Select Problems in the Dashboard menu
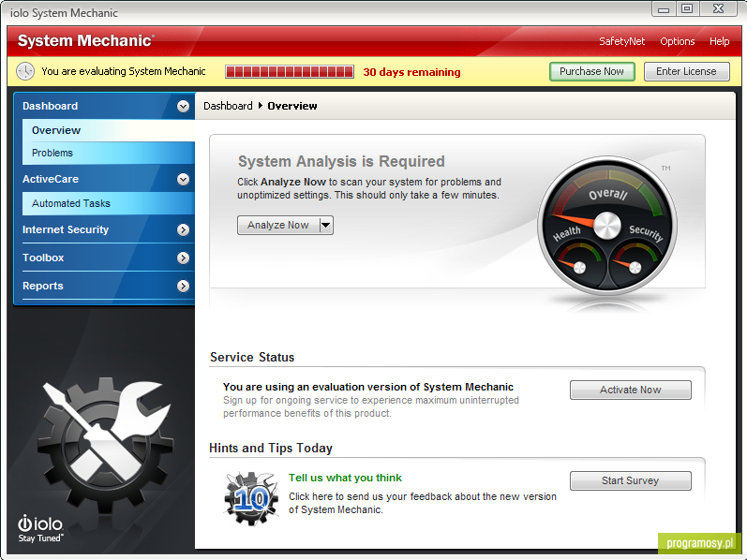 (x=109, y=153)
